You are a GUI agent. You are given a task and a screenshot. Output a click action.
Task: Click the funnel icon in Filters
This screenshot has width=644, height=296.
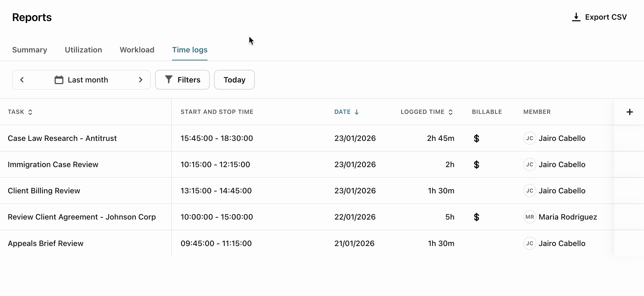[169, 79]
